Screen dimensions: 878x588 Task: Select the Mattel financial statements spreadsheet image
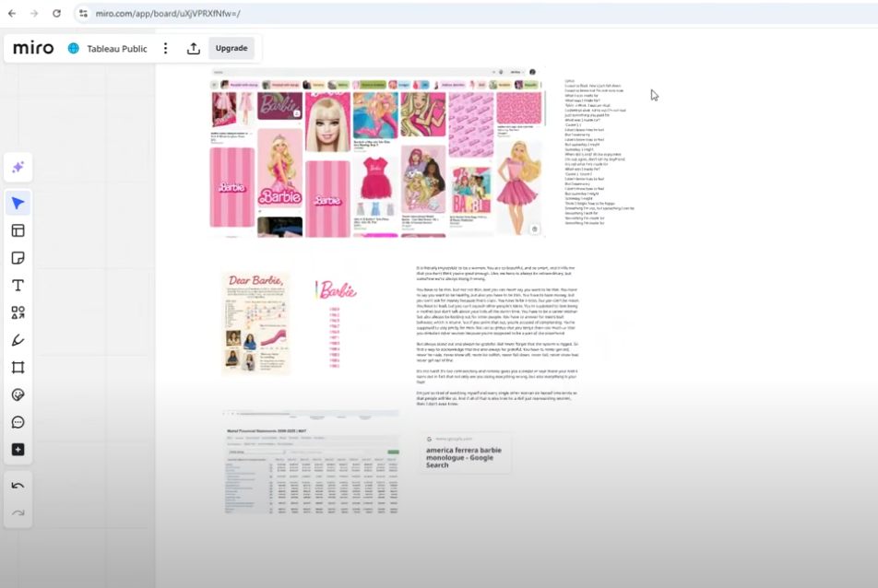(311, 463)
